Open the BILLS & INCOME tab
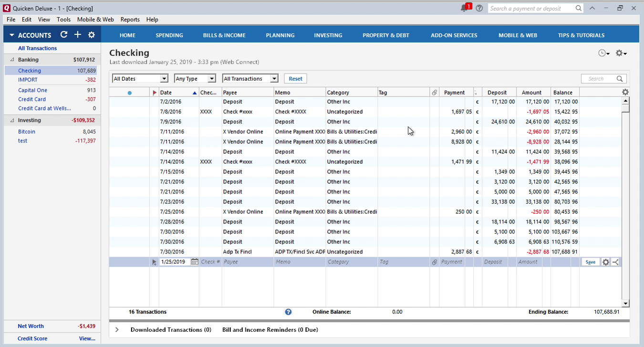 (224, 35)
